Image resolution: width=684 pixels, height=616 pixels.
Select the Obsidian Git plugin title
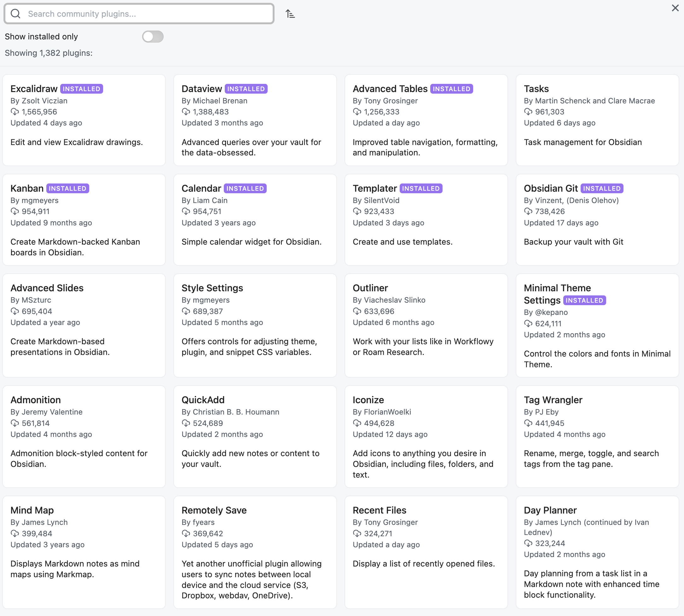(551, 189)
